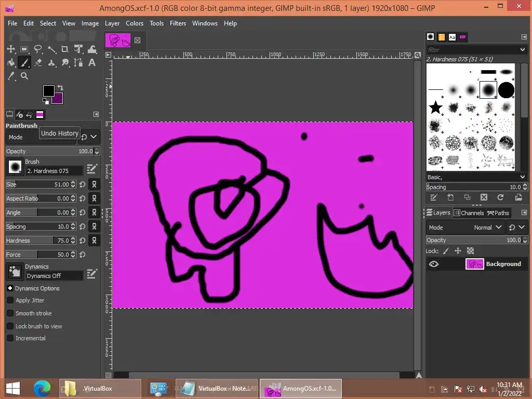532x399 pixels.
Task: Switch to the Paths tab
Action: pyautogui.click(x=498, y=212)
